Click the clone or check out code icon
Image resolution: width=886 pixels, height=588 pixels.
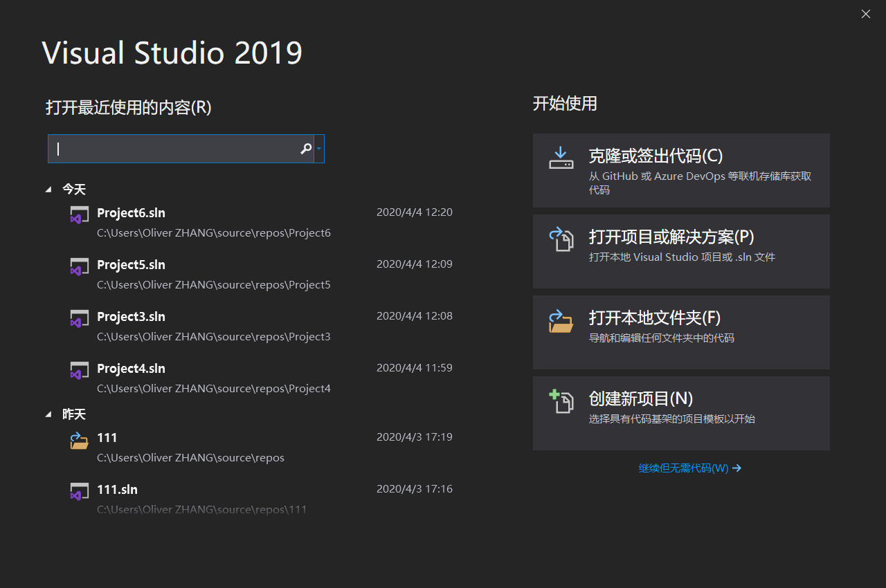pos(561,158)
